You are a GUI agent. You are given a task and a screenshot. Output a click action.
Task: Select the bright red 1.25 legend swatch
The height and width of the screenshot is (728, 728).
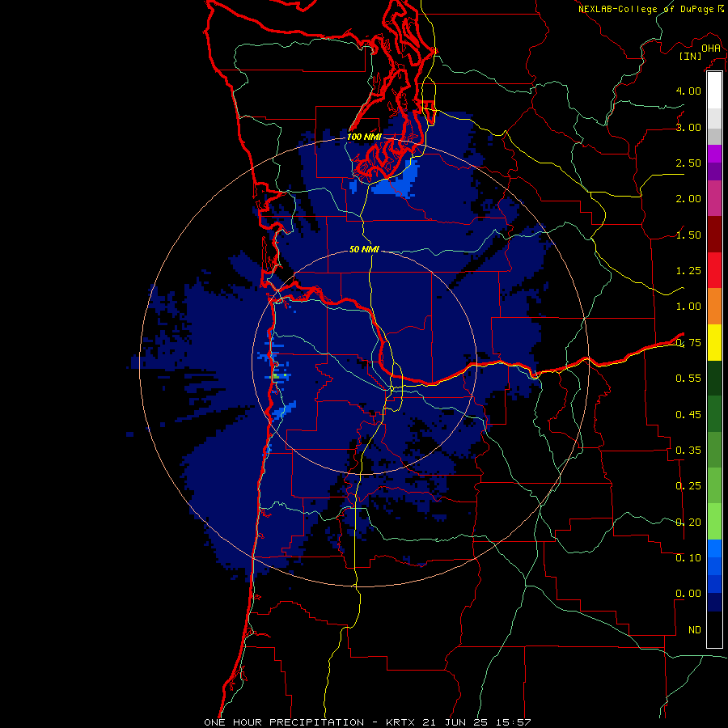(x=714, y=270)
